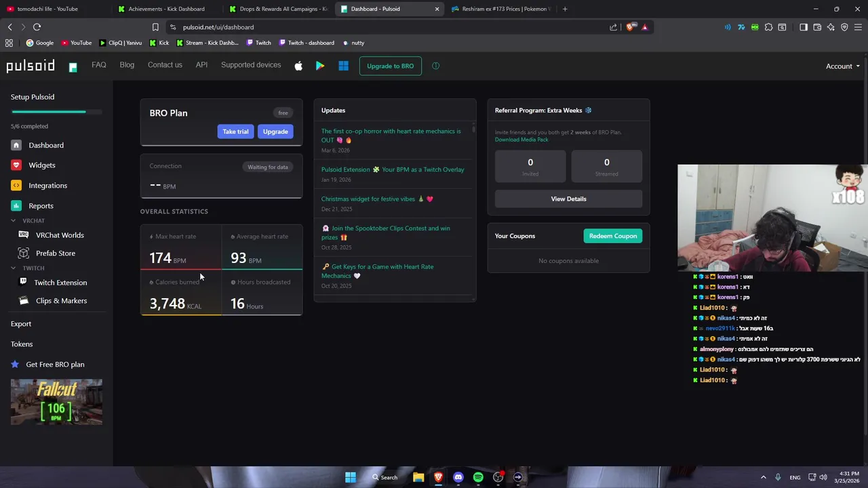Viewport: 868px width, 488px height.
Task: Open a new browser tab
Action: coord(565,9)
